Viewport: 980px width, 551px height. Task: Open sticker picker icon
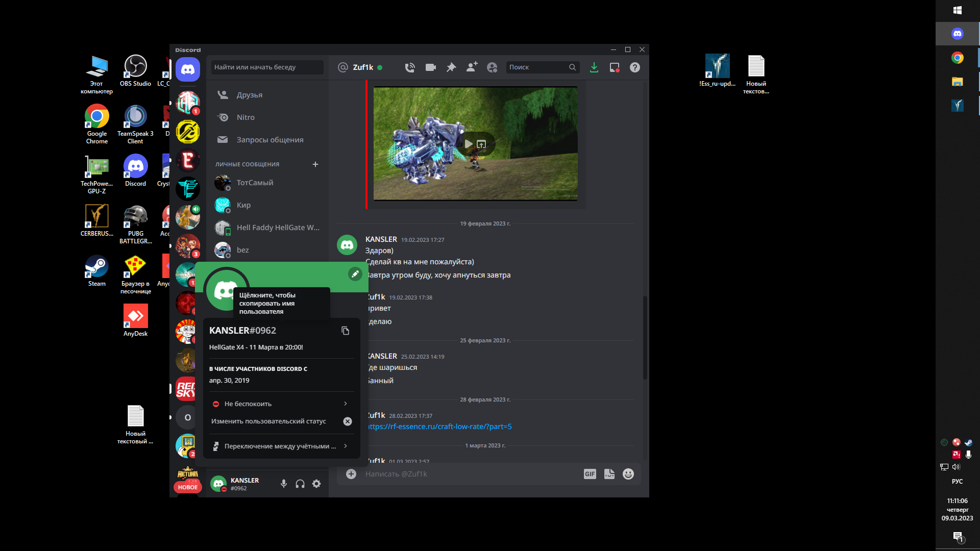tap(609, 474)
